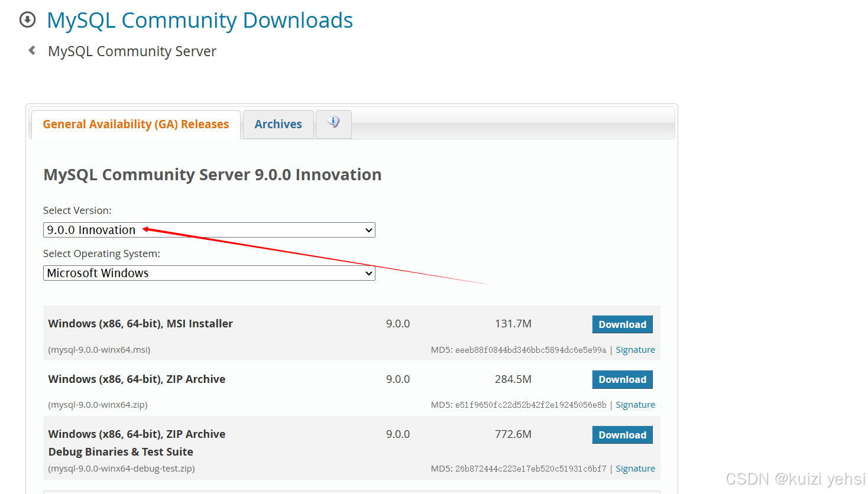Image resolution: width=868 pixels, height=494 pixels.
Task: Open the Select Operating System dropdown
Action: coord(209,273)
